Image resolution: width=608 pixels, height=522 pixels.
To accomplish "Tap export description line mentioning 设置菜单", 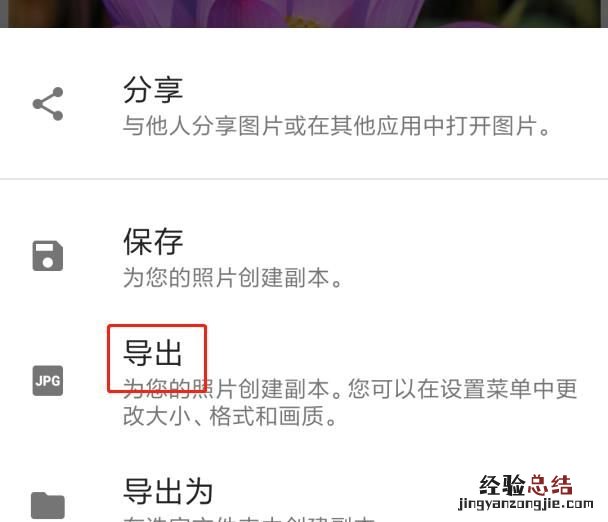I will [x=350, y=389].
